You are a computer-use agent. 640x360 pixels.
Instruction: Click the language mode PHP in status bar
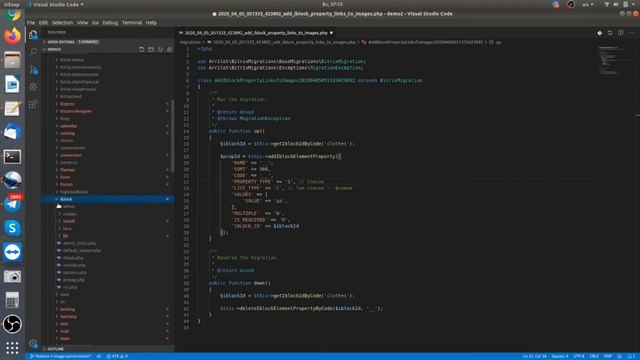click(608, 356)
